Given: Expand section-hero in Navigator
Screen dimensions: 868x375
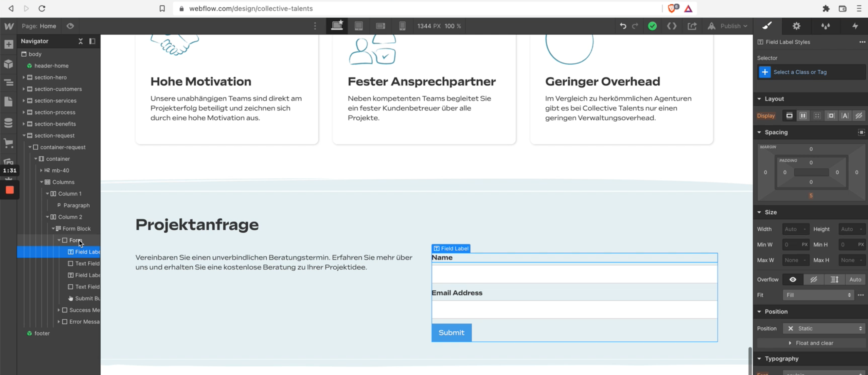Looking at the screenshot, I should tap(23, 77).
